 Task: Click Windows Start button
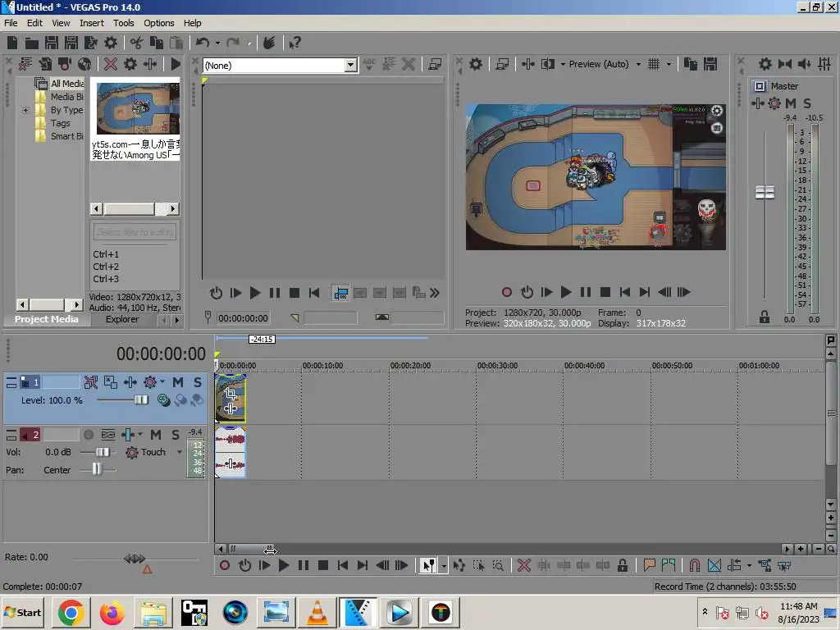22,612
